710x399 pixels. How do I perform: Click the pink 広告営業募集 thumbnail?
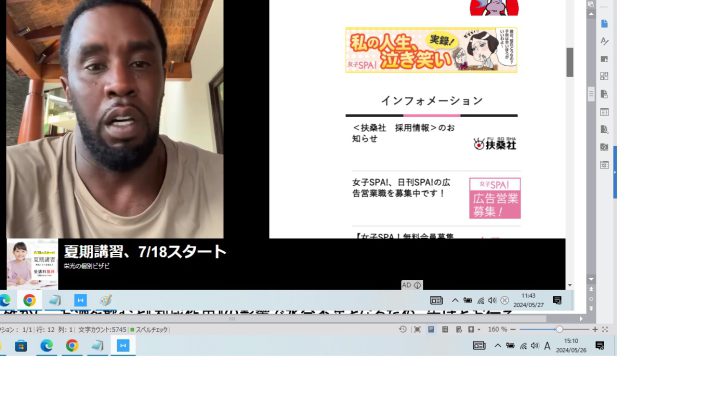[x=494, y=198]
